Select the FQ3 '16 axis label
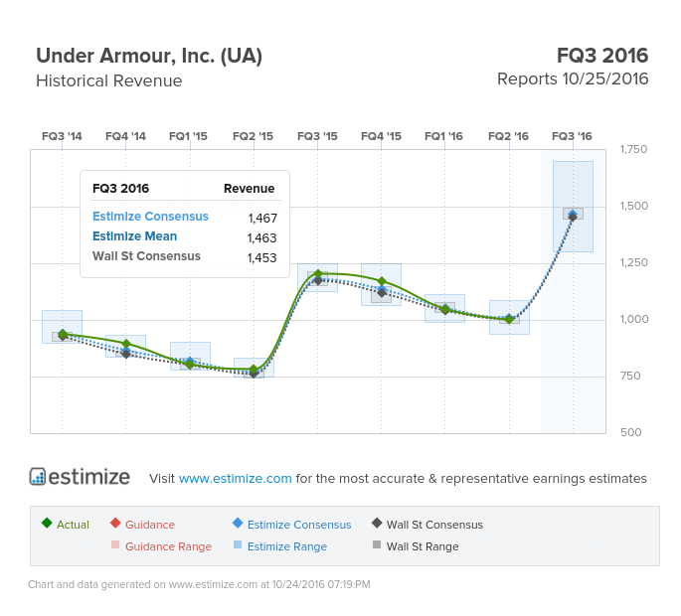 click(x=572, y=136)
